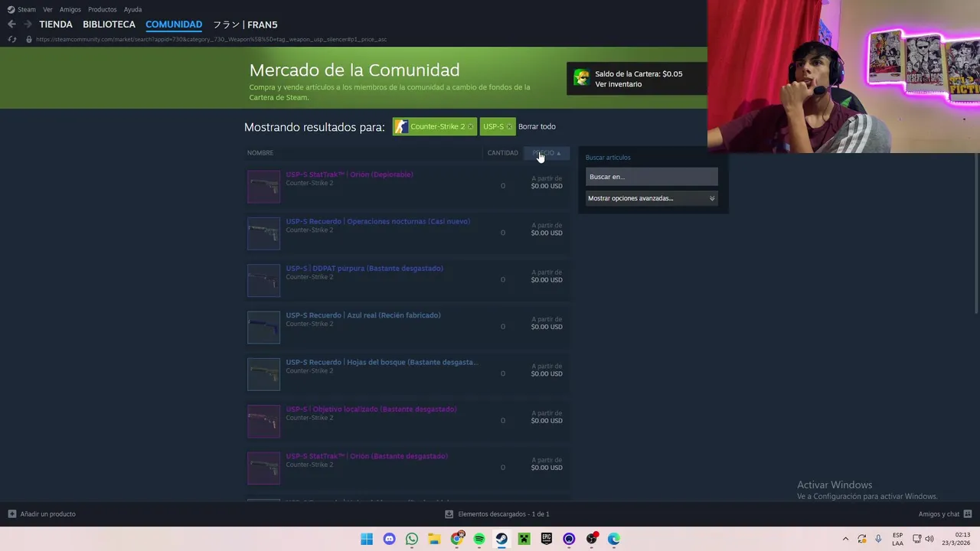The height and width of the screenshot is (551, 980).
Task: Click the wallet avatar icon
Action: pos(581,78)
